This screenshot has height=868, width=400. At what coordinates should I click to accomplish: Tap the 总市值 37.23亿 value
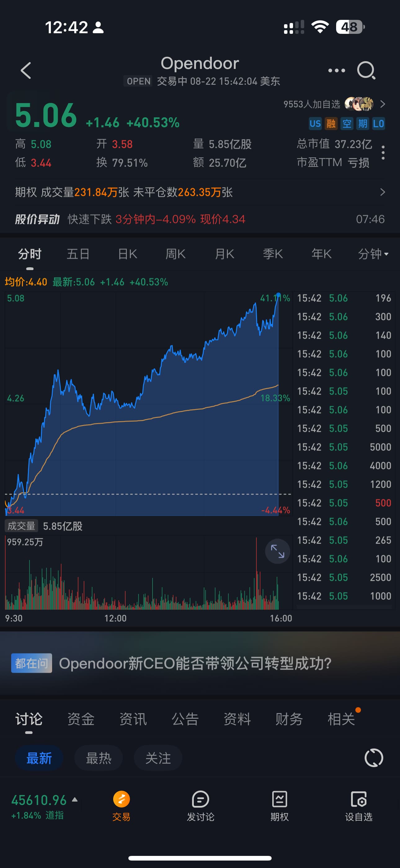click(334, 144)
